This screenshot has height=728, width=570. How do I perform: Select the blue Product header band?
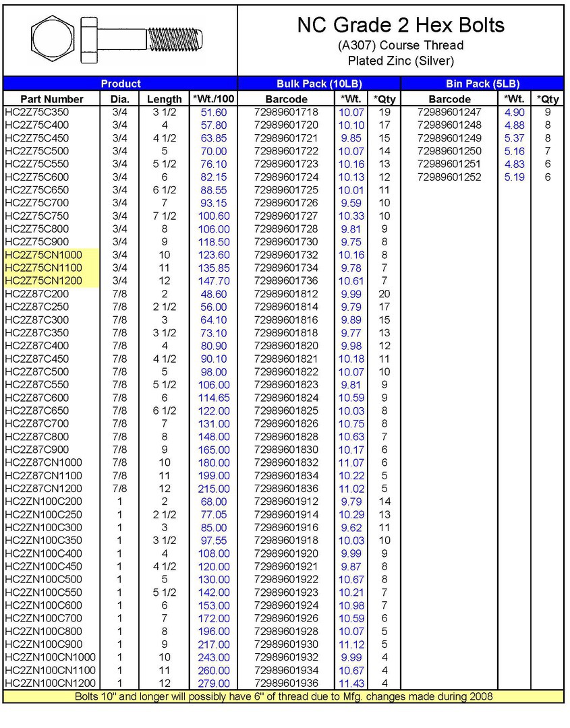120,84
